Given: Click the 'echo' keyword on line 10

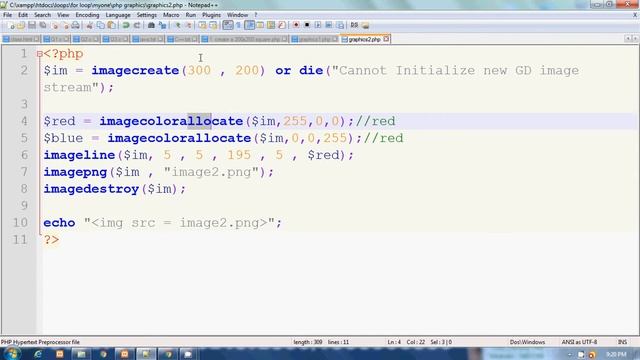Looking at the screenshot, I should click(59, 223).
